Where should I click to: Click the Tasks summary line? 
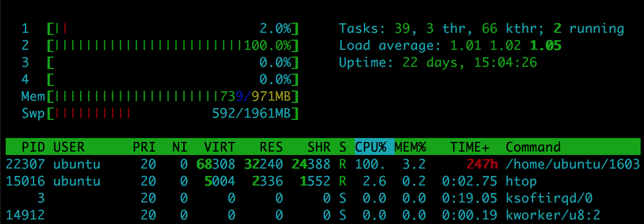click(x=481, y=29)
